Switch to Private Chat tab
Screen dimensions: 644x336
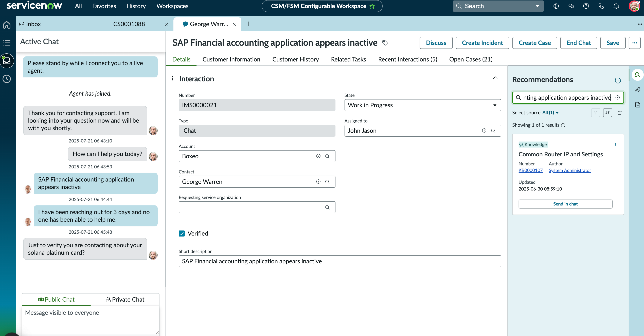[x=125, y=300]
